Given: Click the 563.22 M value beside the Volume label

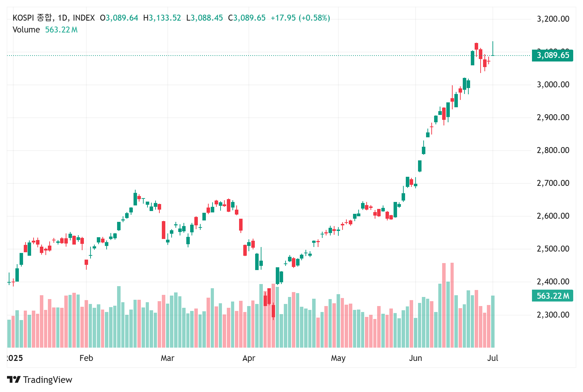Looking at the screenshot, I should click(x=61, y=30).
